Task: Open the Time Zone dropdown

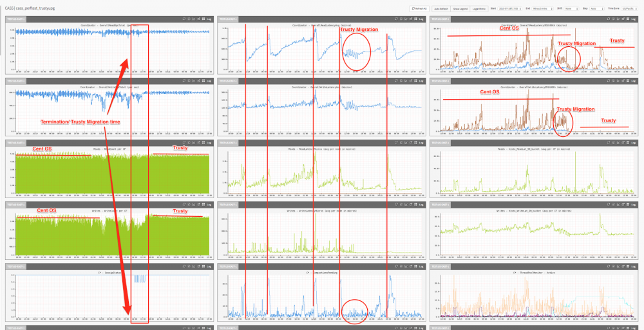Action: tap(630, 8)
